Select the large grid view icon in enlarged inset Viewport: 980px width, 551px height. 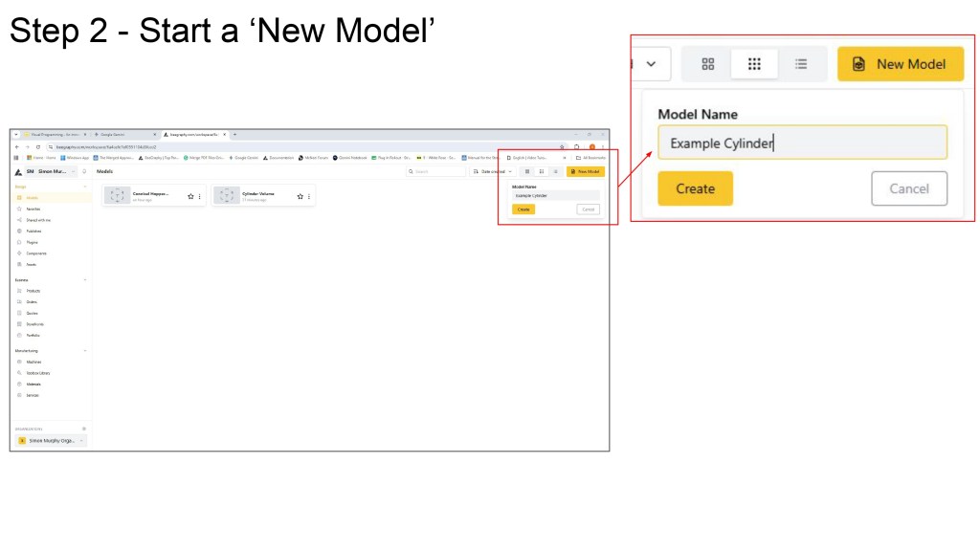[x=707, y=64]
